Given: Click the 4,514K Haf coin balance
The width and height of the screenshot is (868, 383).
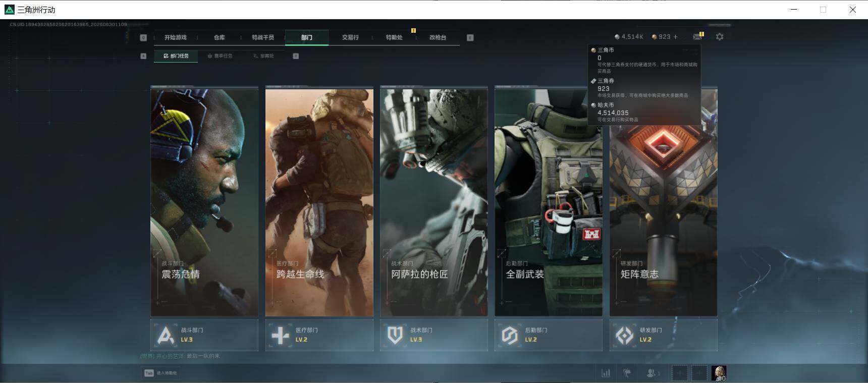Looking at the screenshot, I should tap(629, 37).
